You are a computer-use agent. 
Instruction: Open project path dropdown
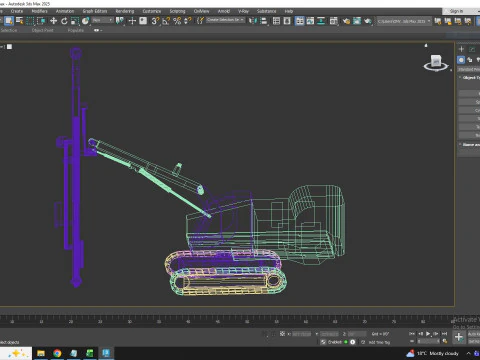point(404,21)
